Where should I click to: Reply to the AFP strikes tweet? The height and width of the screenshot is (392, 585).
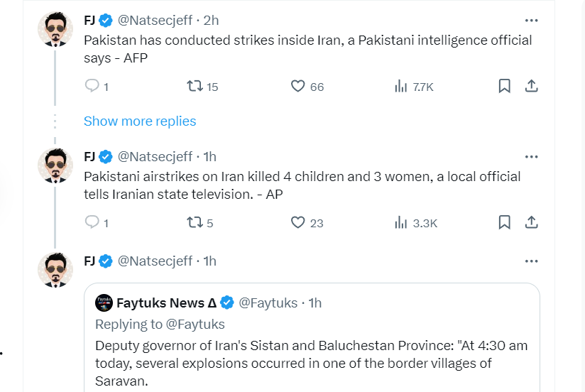coord(92,87)
